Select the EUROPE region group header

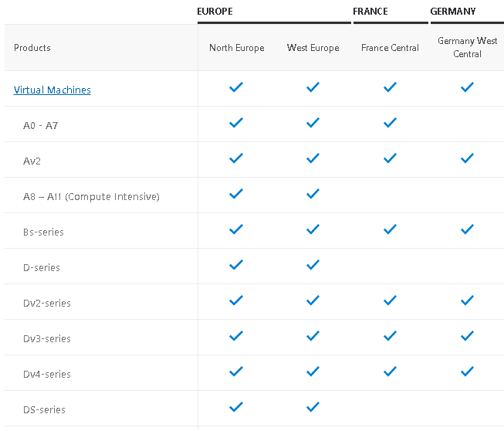tap(215, 12)
